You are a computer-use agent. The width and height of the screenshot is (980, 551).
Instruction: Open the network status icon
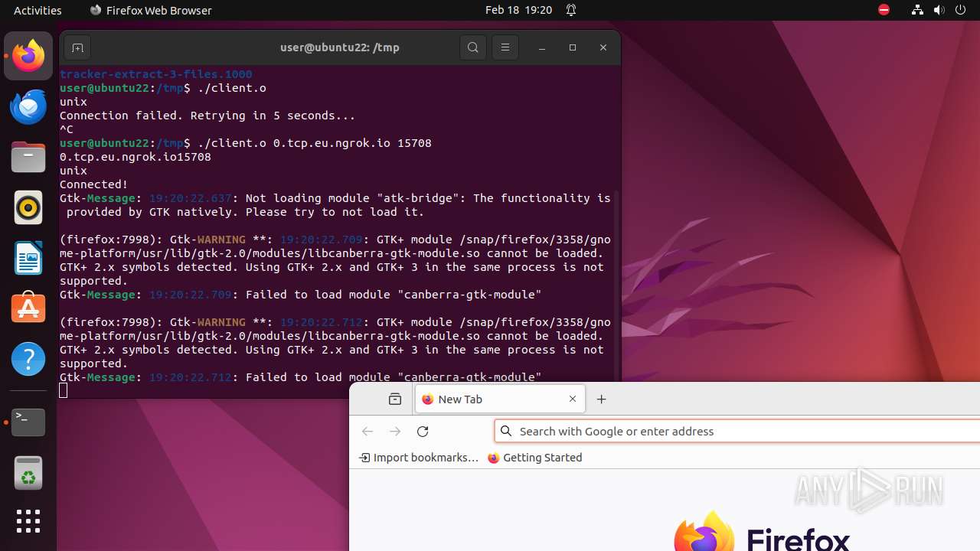pyautogui.click(x=917, y=10)
